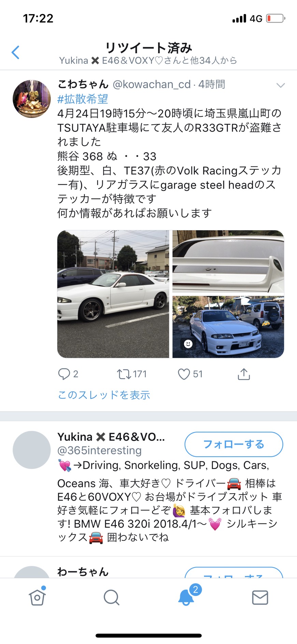Expand tweet options chevron
Viewport: 297px width, 644px height.
click(281, 85)
